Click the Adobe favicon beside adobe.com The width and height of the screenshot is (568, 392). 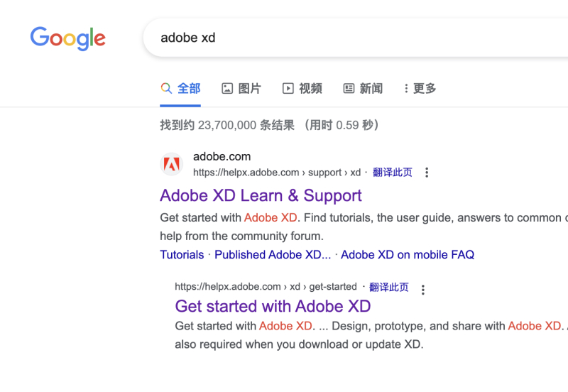tap(172, 165)
